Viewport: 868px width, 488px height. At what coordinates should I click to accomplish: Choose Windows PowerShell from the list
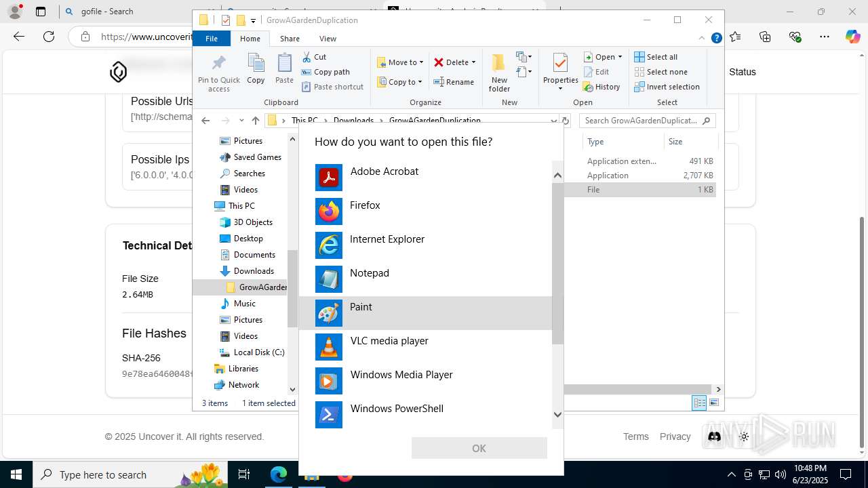(426, 415)
